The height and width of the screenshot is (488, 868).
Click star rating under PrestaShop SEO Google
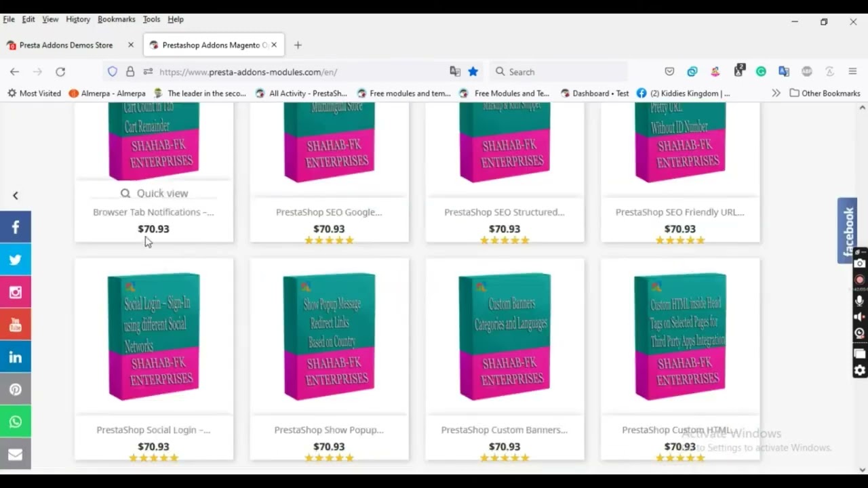point(329,240)
